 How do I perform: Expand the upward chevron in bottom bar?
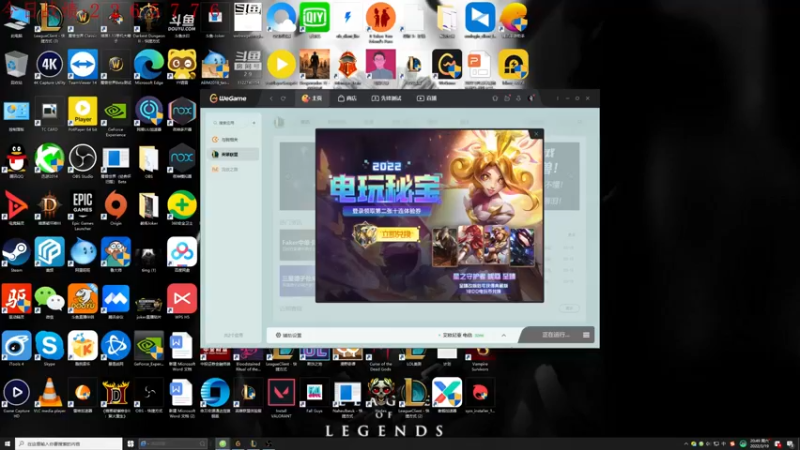tap(504, 335)
